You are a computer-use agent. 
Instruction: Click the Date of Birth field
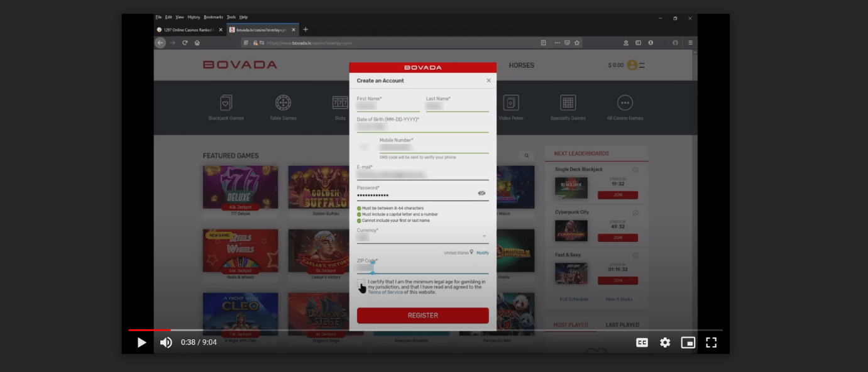(x=423, y=126)
